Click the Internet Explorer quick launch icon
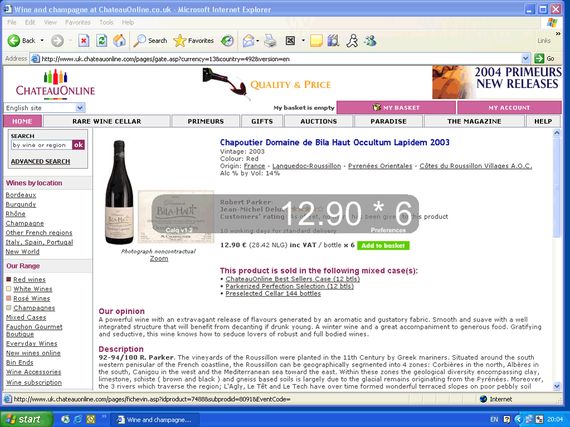Viewport: 570px width, 427px height. point(77,419)
